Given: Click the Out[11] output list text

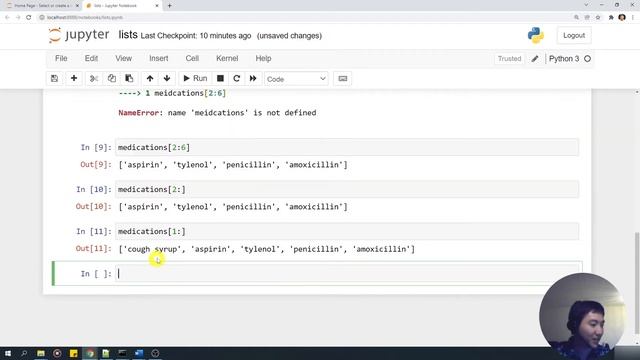Looking at the screenshot, I should click(267, 249).
